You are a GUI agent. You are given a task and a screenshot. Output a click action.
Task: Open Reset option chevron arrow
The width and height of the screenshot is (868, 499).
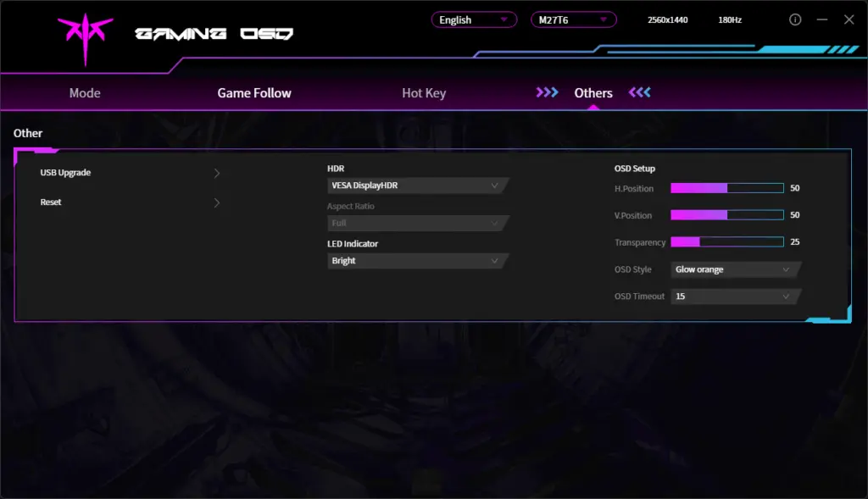click(217, 202)
